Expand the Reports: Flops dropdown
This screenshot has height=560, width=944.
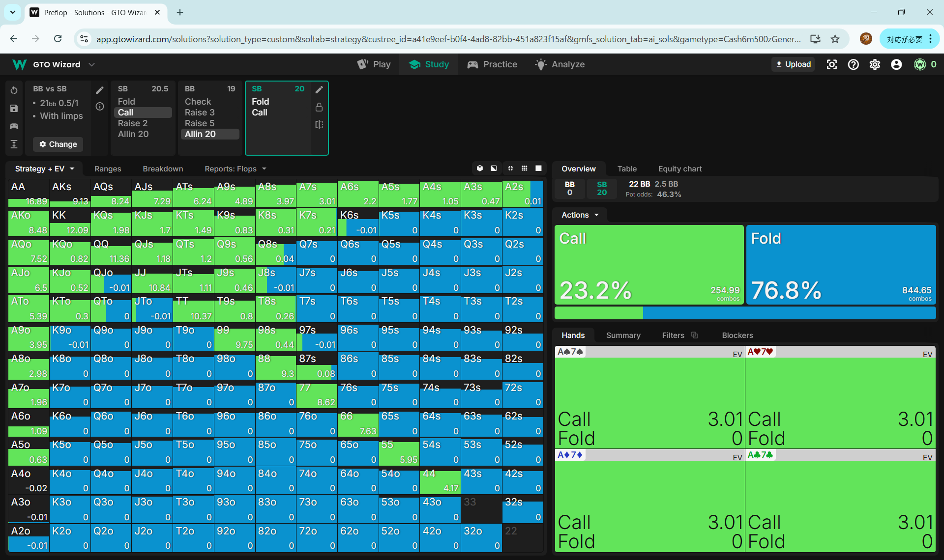point(235,168)
